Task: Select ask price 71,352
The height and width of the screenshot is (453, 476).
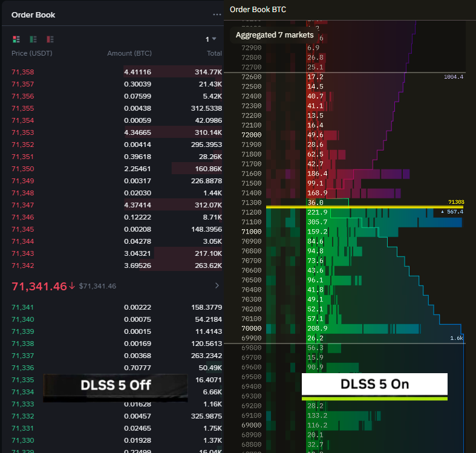Action: point(23,145)
